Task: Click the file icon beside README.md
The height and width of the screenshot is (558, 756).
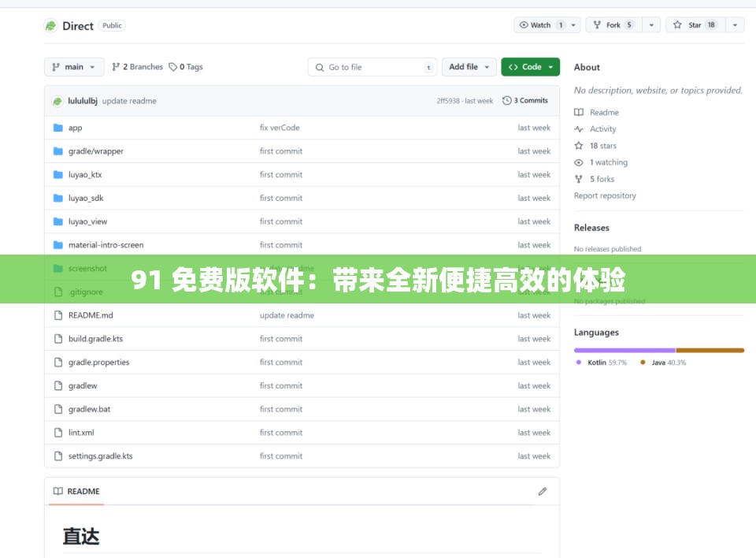Action: coord(58,314)
